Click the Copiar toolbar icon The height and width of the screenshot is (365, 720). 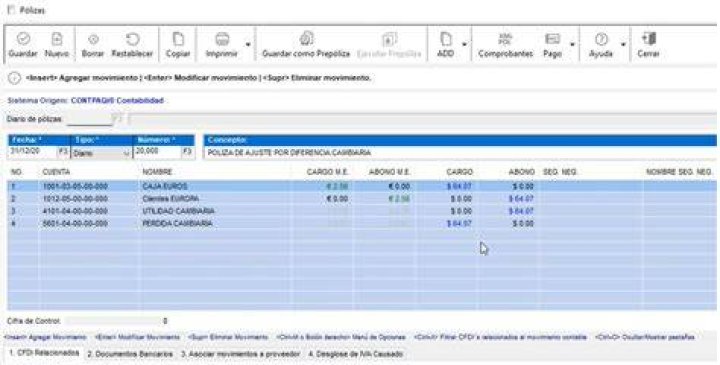(178, 39)
